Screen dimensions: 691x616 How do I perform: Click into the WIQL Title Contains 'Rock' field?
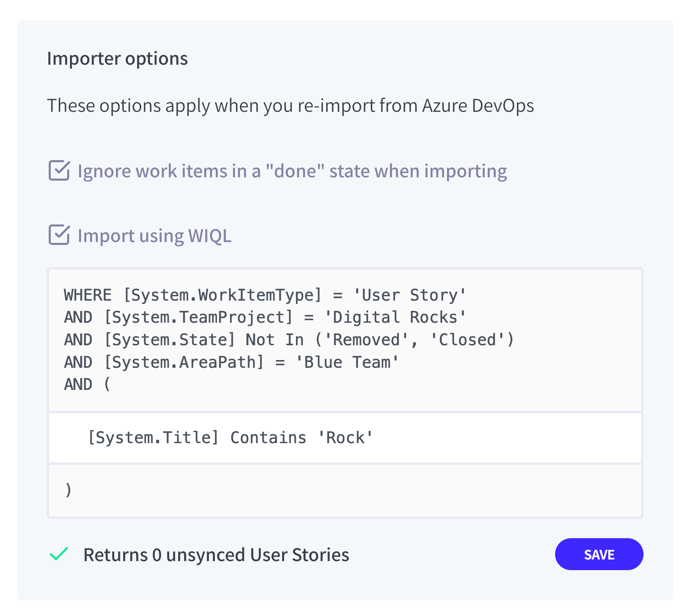[x=345, y=438]
